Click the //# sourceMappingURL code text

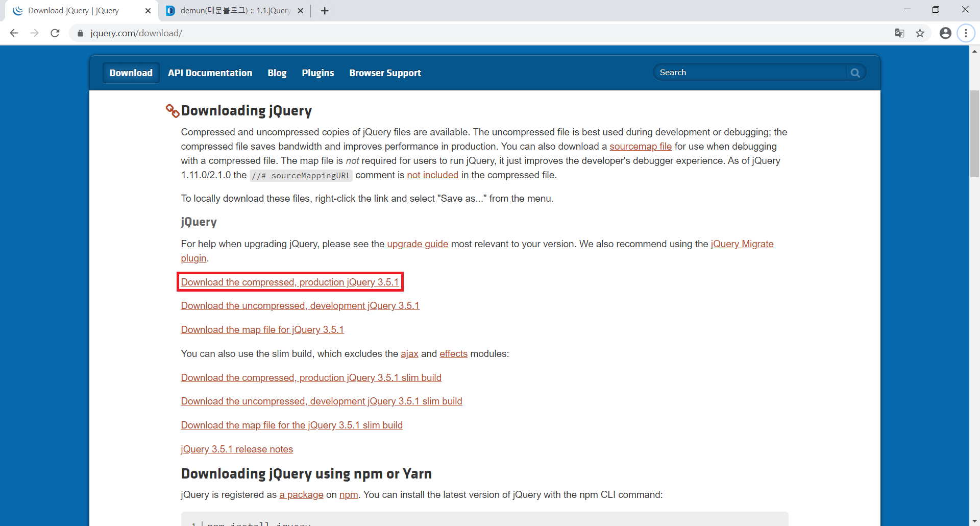(301, 176)
